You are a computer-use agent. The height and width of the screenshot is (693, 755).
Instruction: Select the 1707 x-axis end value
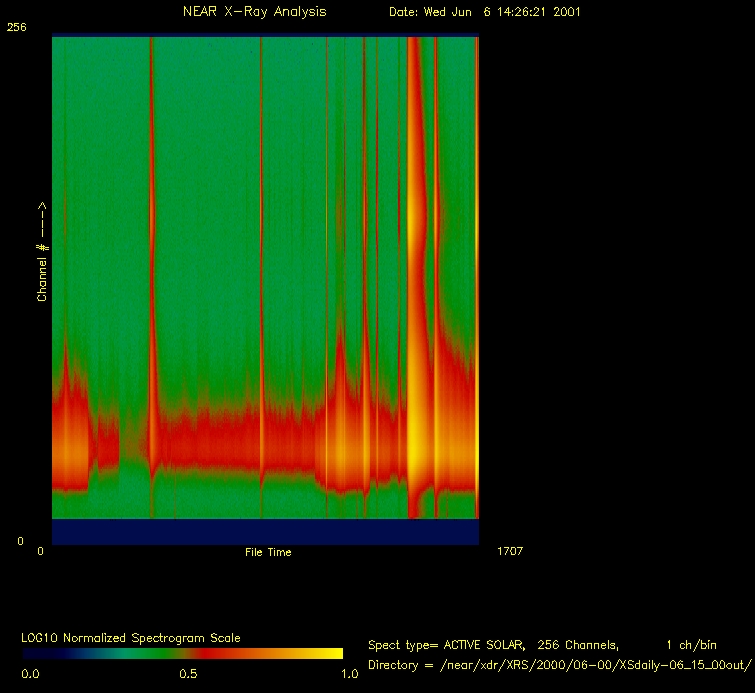(509, 551)
